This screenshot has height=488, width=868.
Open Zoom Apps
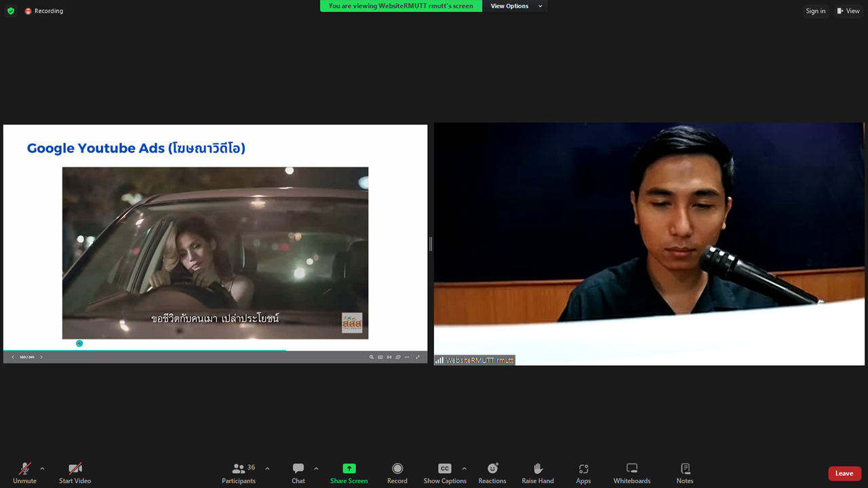pos(583,473)
